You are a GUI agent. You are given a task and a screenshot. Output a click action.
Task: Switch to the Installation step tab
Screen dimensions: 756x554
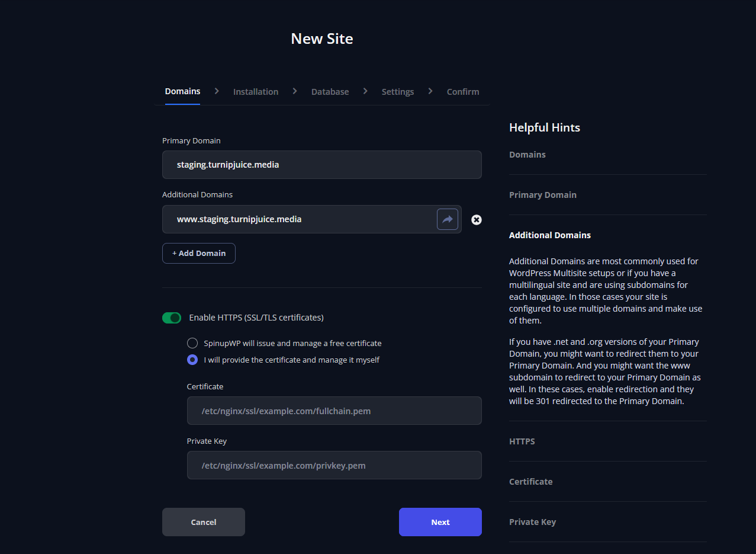(255, 92)
